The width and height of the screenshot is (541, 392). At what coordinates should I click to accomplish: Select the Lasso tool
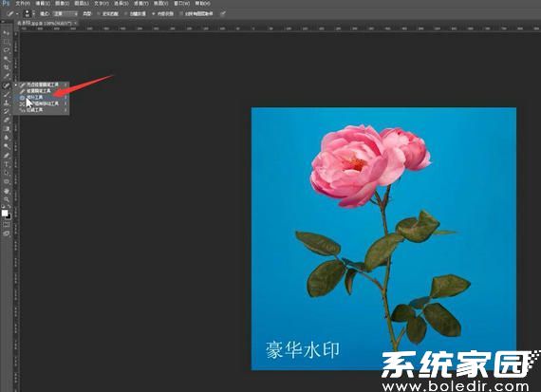6,50
